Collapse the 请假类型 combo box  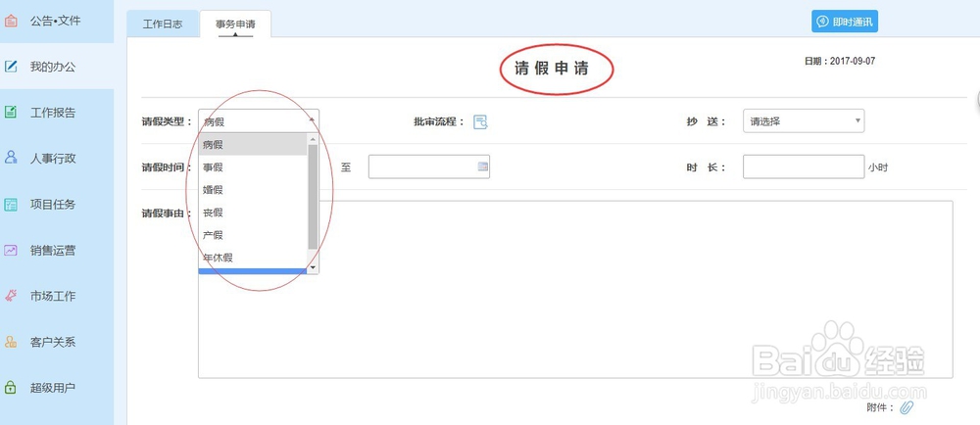point(258,121)
